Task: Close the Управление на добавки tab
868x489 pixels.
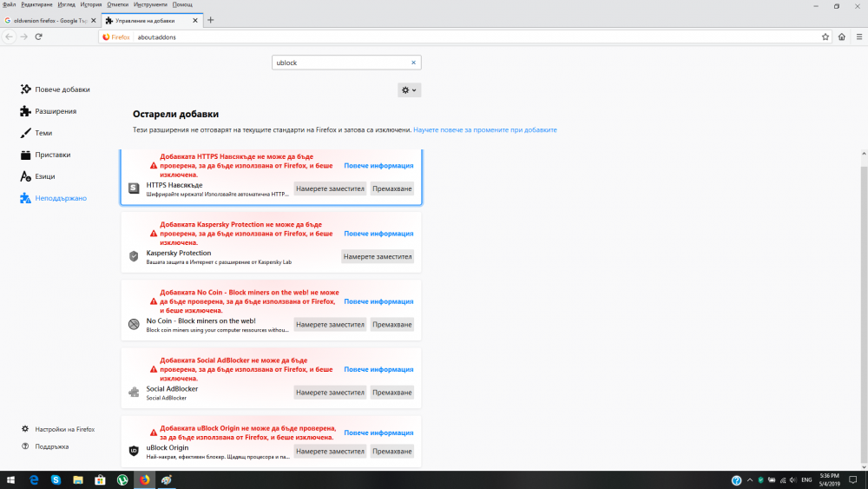Action: click(x=194, y=21)
